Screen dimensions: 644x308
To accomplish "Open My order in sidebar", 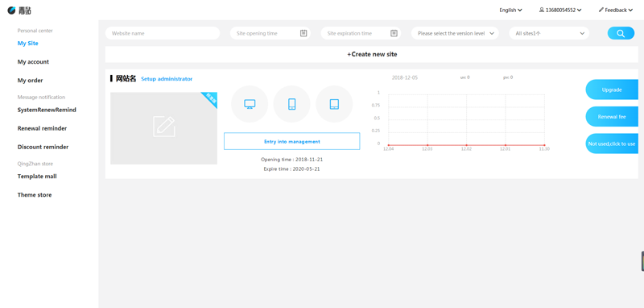I will 30,80.
